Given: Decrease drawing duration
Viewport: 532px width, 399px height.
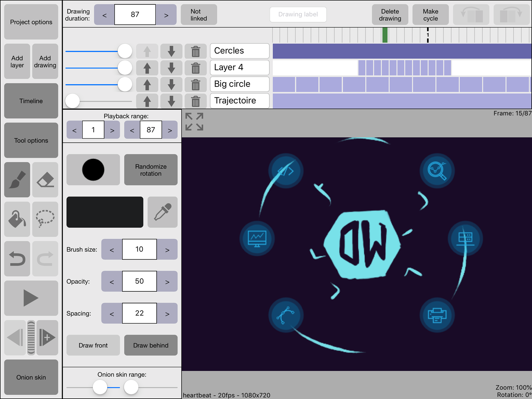Looking at the screenshot, I should (x=104, y=15).
